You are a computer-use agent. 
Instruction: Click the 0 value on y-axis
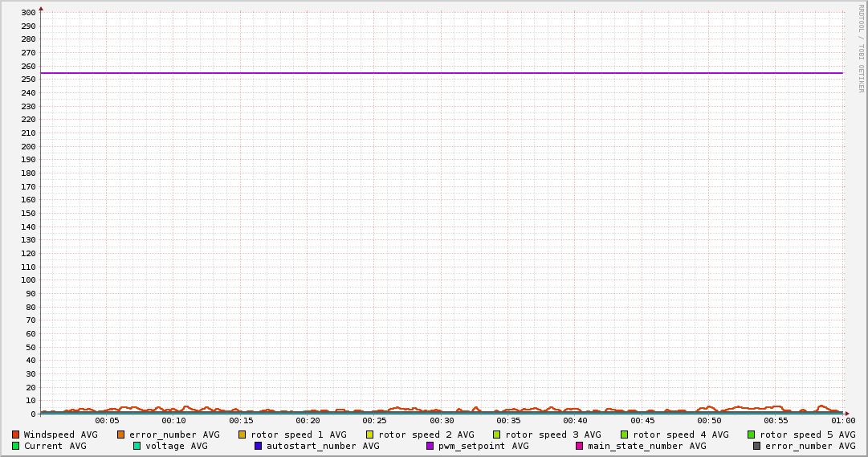(x=33, y=414)
